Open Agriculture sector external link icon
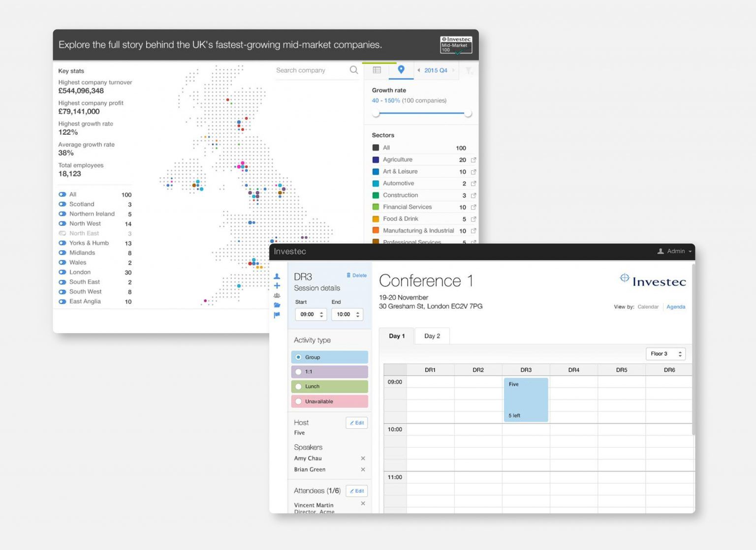Image resolution: width=756 pixels, height=550 pixels. 473,160
